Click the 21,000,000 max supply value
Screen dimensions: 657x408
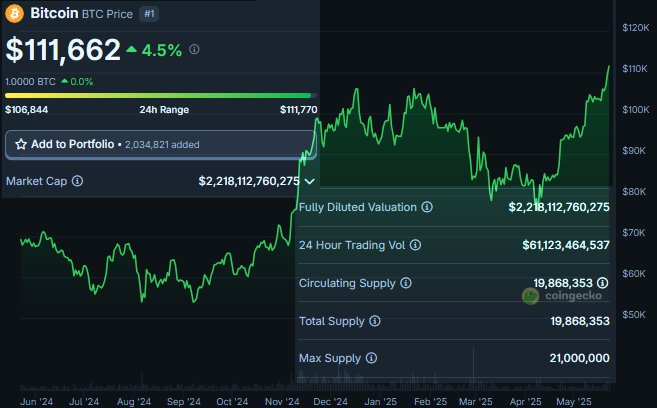(x=579, y=358)
